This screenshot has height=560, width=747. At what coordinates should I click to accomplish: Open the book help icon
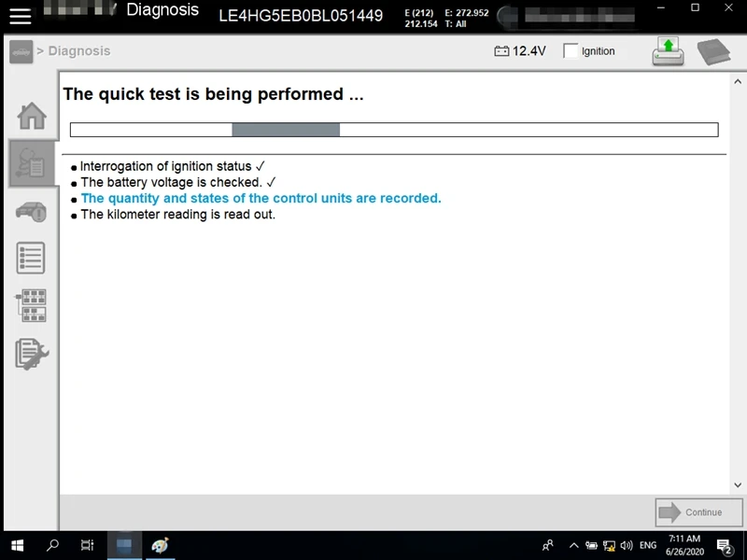[x=713, y=51]
